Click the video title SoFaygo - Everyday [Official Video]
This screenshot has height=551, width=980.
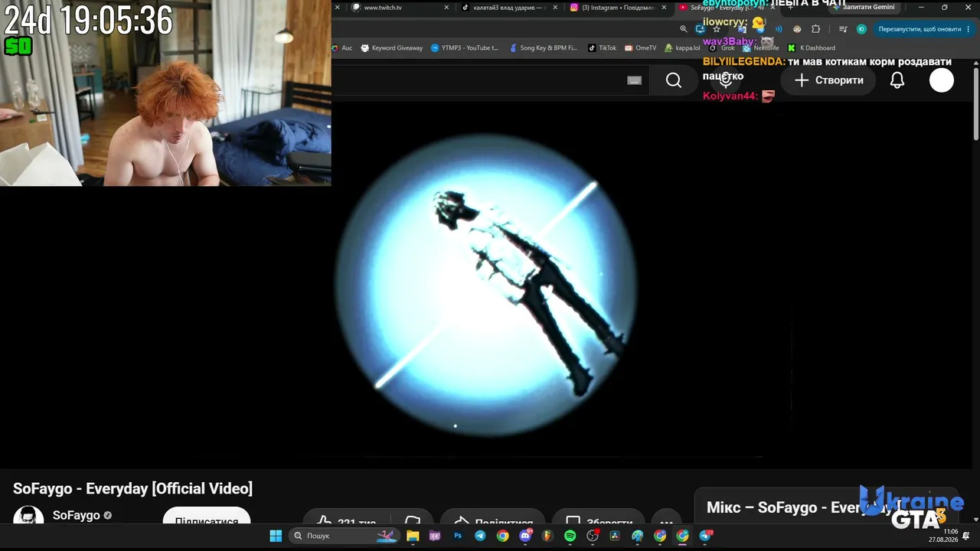132,488
